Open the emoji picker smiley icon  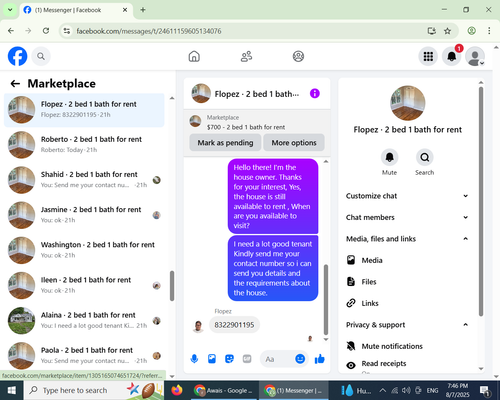coord(300,359)
